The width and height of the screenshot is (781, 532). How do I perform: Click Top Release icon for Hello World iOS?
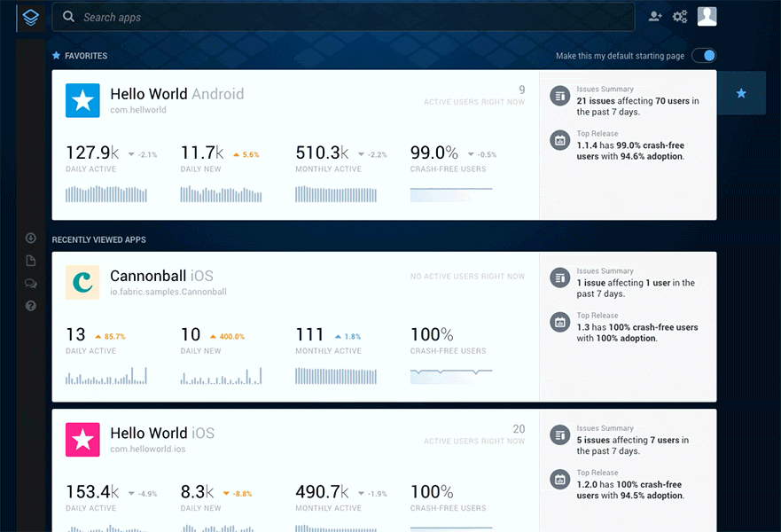click(x=560, y=479)
